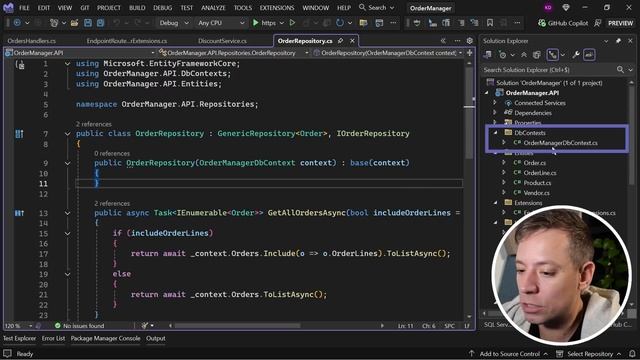Click the GitHub Copilot button

coord(563,23)
